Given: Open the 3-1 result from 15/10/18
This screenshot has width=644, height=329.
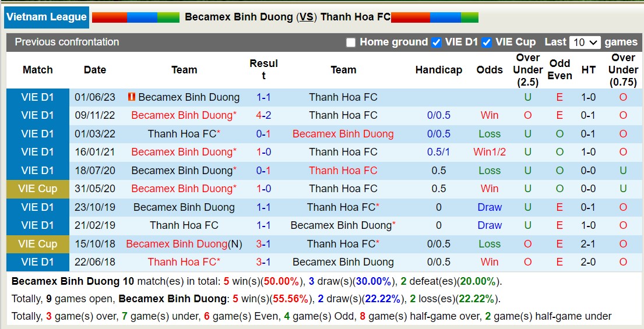Looking at the screenshot, I should pos(263,243).
